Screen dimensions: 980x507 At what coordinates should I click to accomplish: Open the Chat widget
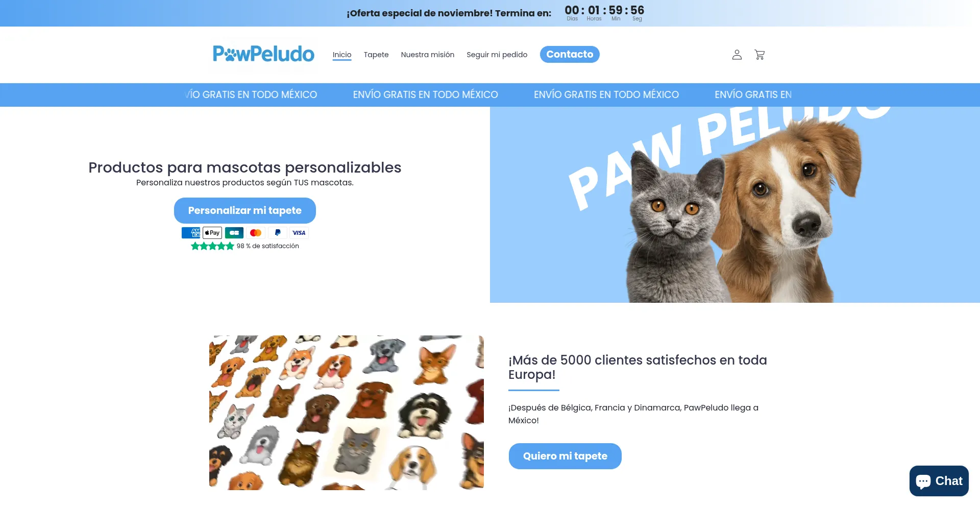939,481
